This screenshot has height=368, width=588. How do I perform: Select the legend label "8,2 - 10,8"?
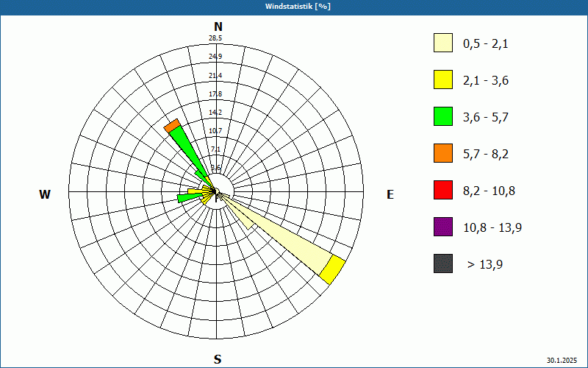pyautogui.click(x=489, y=191)
